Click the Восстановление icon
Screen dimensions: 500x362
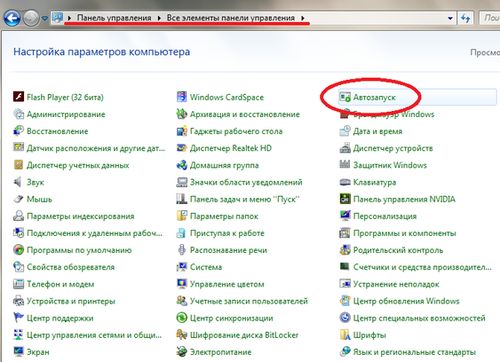(x=18, y=131)
